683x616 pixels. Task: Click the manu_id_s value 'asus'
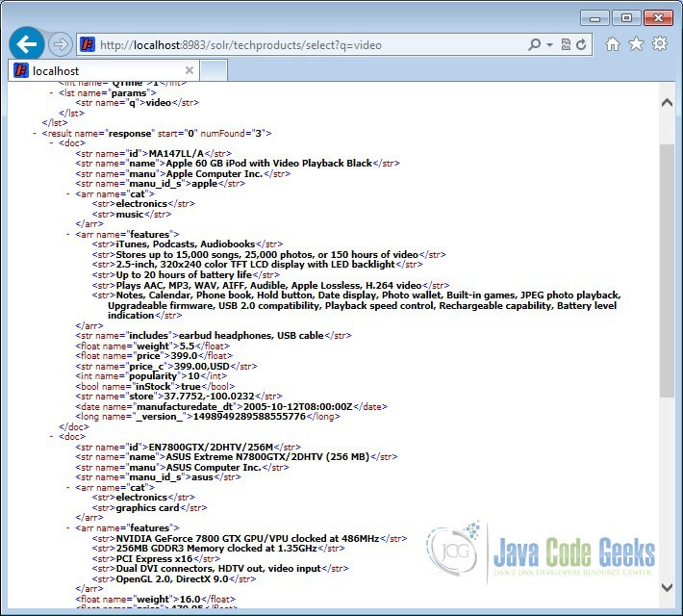point(203,477)
